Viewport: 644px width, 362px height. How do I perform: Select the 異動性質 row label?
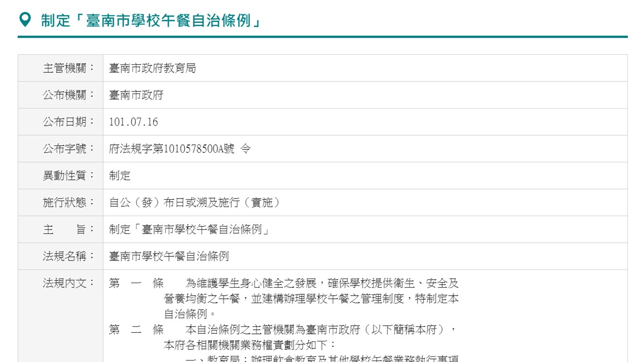[69, 175]
